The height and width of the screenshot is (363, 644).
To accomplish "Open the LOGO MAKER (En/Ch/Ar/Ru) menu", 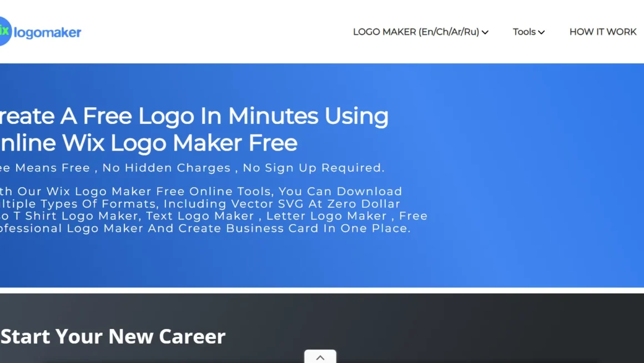I will coord(416,32).
